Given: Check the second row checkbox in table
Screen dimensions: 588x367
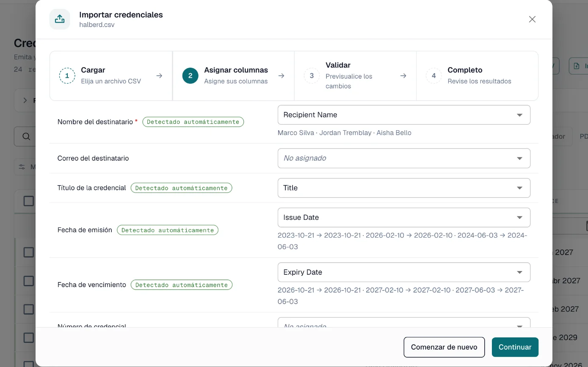Looking at the screenshot, I should tap(28, 281).
